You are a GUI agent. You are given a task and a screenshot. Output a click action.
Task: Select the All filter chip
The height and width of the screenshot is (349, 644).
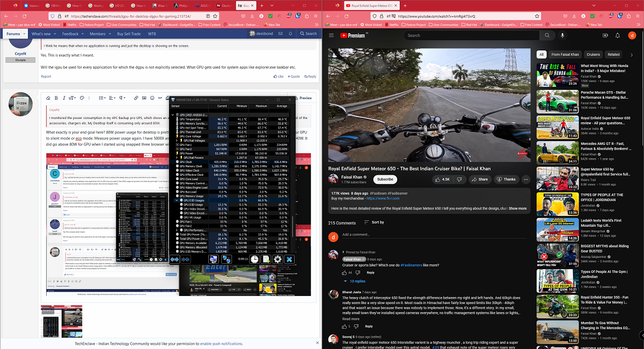tap(541, 54)
